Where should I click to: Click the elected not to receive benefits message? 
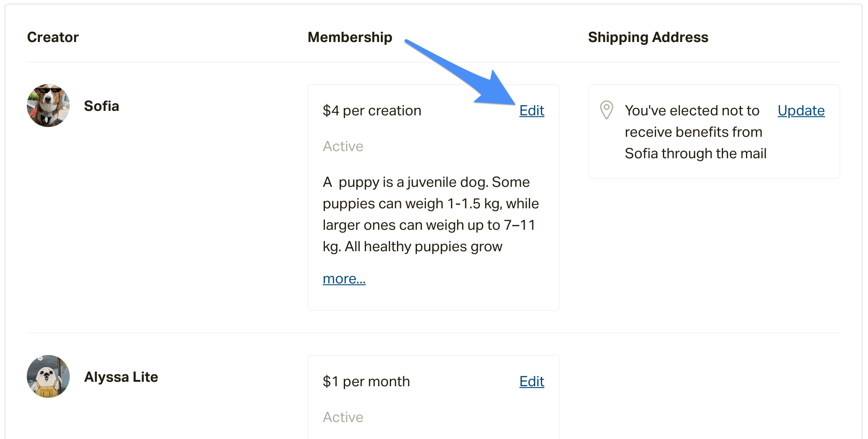pyautogui.click(x=695, y=132)
